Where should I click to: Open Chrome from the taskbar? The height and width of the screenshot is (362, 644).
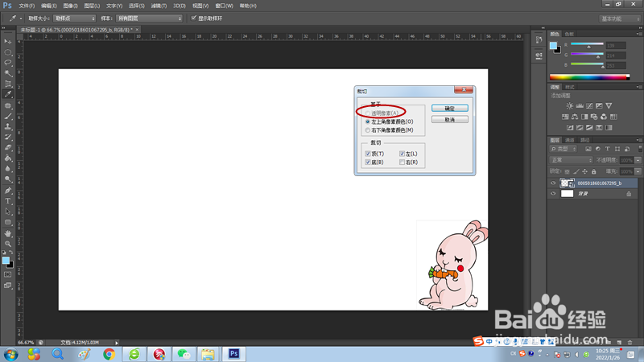click(109, 354)
